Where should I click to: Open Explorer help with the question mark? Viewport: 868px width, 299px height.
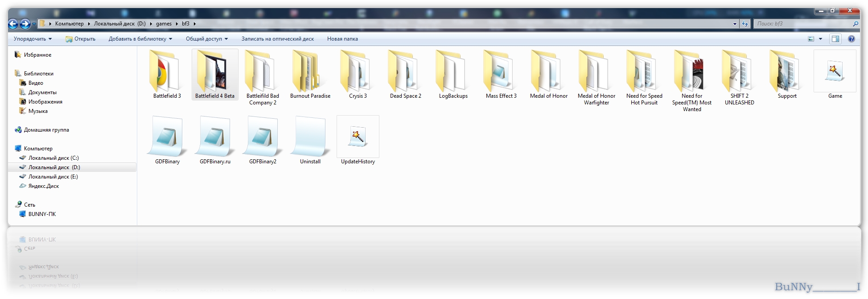click(851, 39)
